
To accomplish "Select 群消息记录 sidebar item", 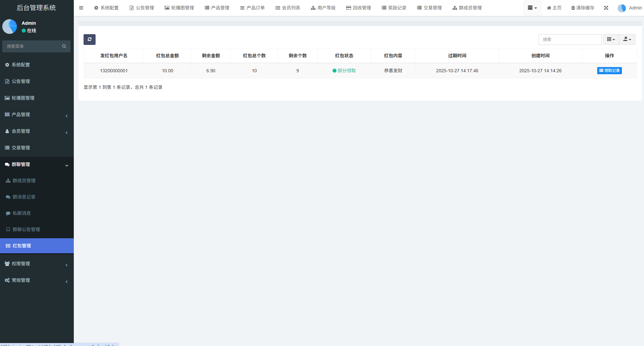I will [x=24, y=197].
